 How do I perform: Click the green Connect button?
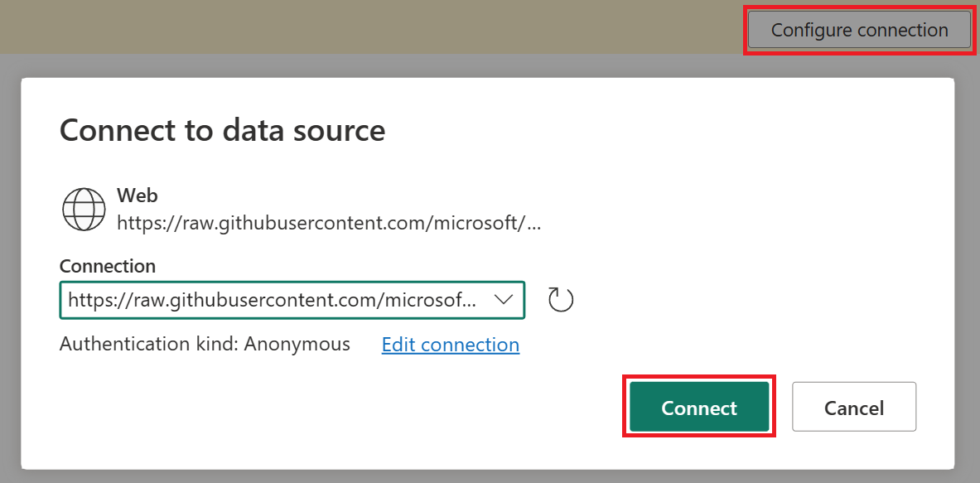tap(699, 408)
